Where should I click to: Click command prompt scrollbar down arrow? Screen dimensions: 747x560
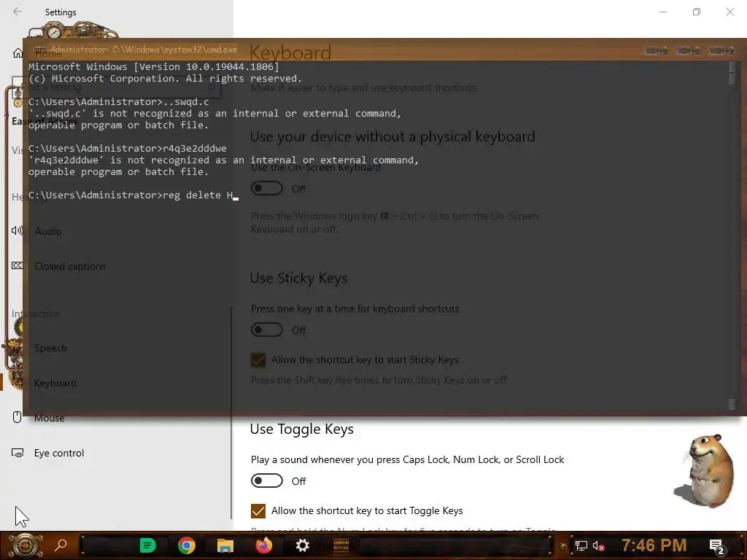coord(732,404)
